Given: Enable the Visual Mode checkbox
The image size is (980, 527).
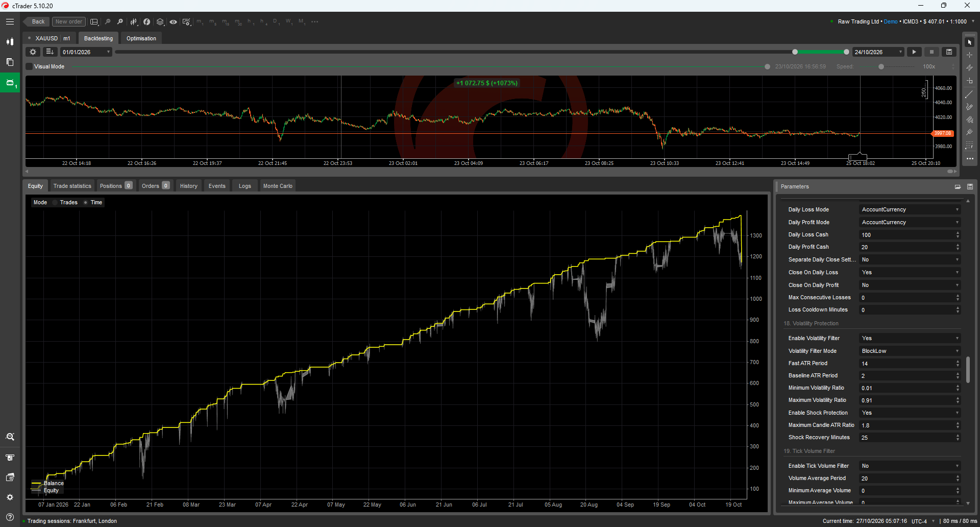Looking at the screenshot, I should (29, 67).
